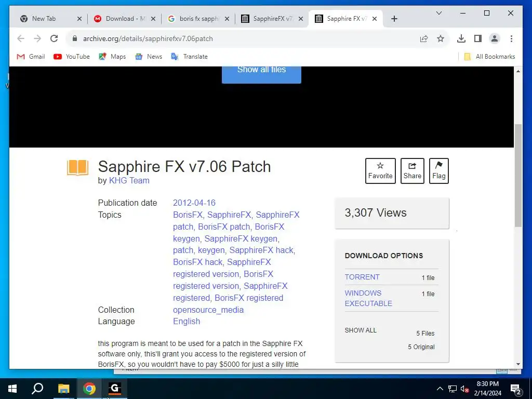Click the scrollbar up arrow
Image resolution: width=532 pixels, height=399 pixels.
[518, 71]
